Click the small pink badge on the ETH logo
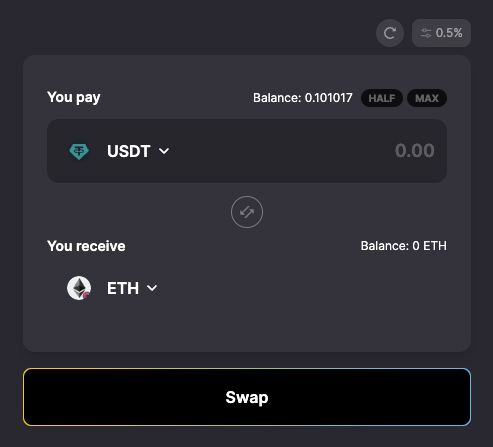Image resolution: width=493 pixels, height=447 pixels. (87, 295)
